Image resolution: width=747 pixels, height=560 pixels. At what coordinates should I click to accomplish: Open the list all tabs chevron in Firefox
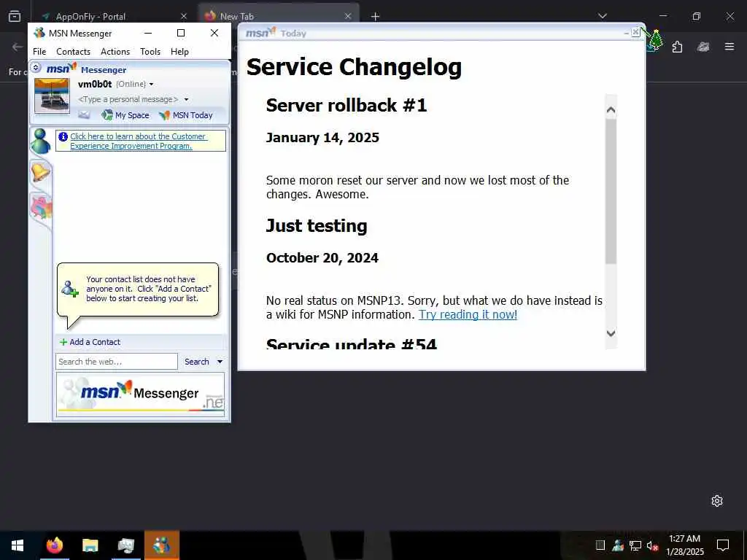(x=603, y=16)
